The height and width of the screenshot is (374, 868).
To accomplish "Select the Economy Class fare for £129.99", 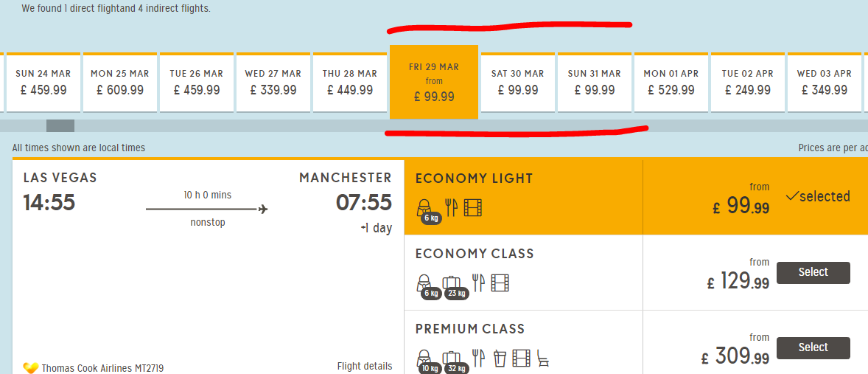I will [813, 272].
